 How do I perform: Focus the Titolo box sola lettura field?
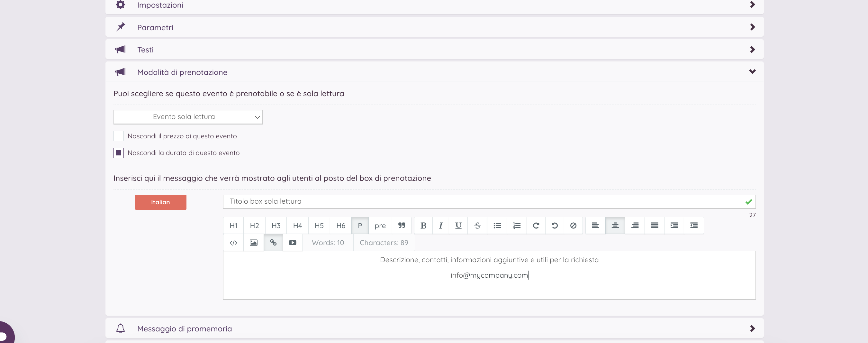(x=489, y=201)
